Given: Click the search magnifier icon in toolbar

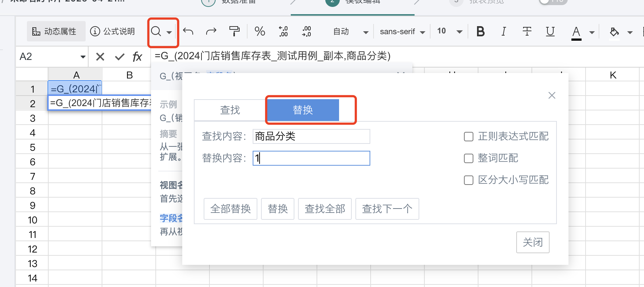Looking at the screenshot, I should click(x=156, y=31).
